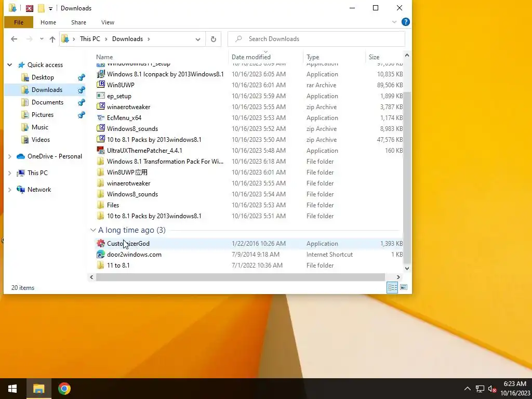Open Quick Access Toolbar customize dropdown

click(x=50, y=8)
